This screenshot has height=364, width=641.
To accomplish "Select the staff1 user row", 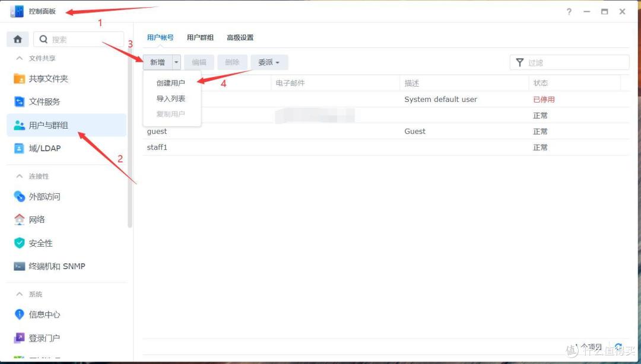I will click(x=386, y=147).
